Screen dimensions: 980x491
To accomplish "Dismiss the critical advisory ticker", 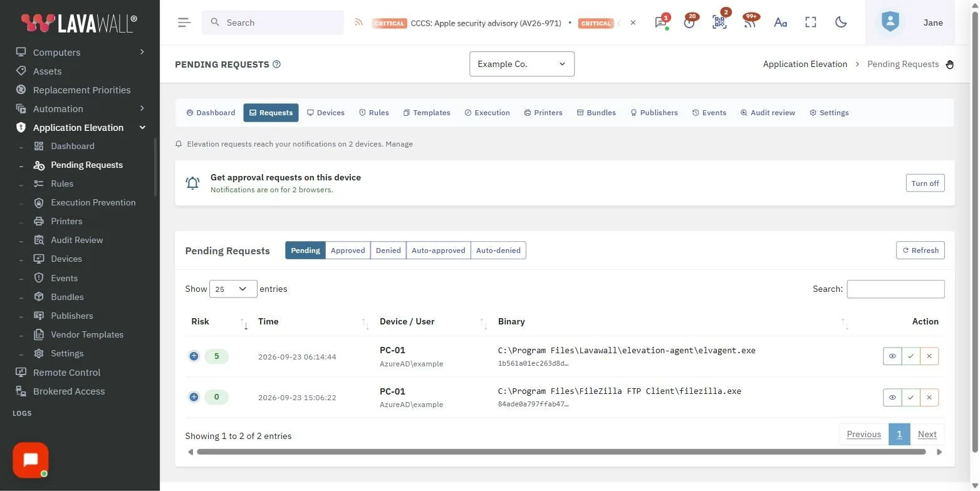I will click(x=633, y=23).
